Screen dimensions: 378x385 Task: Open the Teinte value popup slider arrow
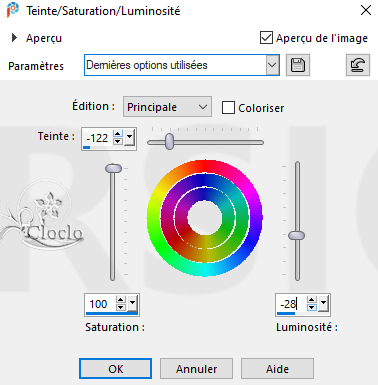(x=129, y=137)
